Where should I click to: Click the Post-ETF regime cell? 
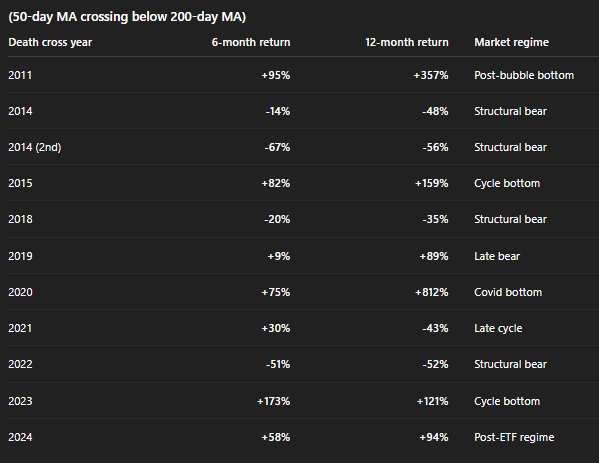(514, 437)
